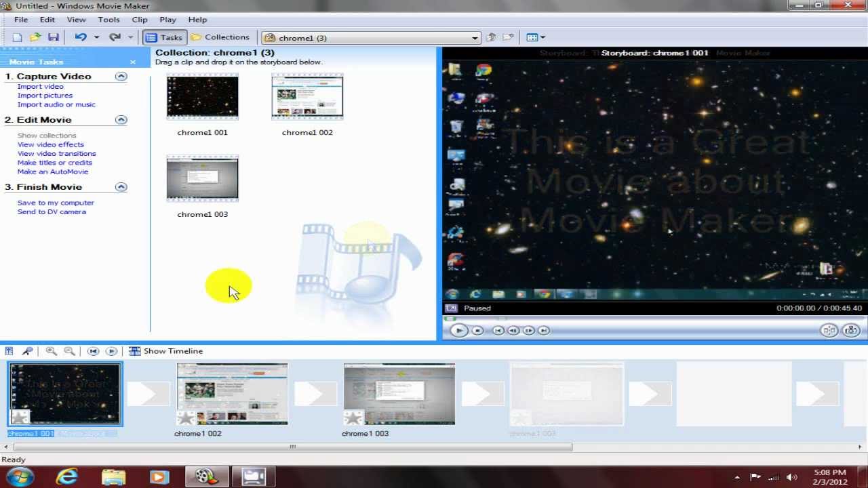Step to previous frame in monitor
The height and width of the screenshot is (488, 868).
[513, 331]
